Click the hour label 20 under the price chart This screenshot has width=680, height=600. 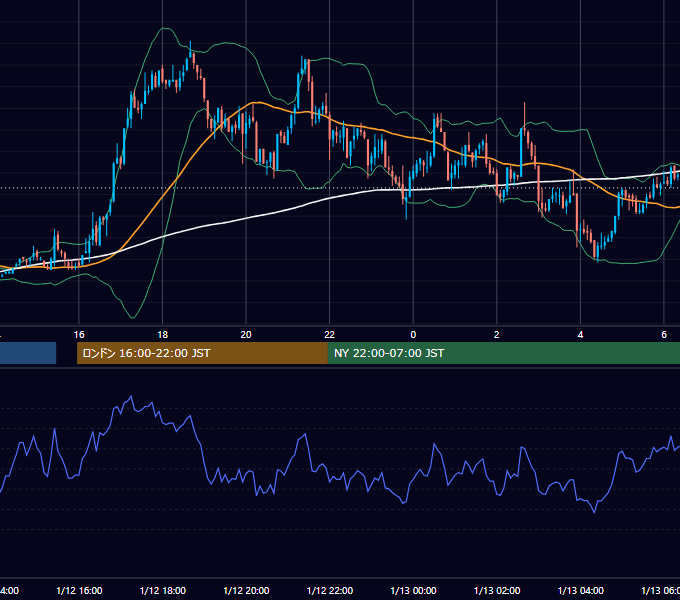click(x=246, y=335)
